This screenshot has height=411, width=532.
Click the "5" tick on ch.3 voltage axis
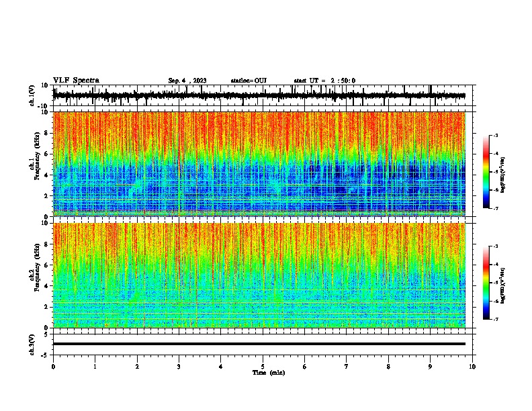tap(46, 334)
